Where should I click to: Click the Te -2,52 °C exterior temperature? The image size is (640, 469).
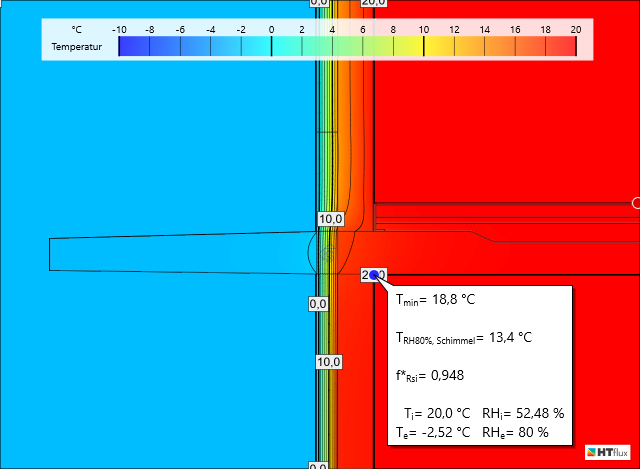(433, 432)
